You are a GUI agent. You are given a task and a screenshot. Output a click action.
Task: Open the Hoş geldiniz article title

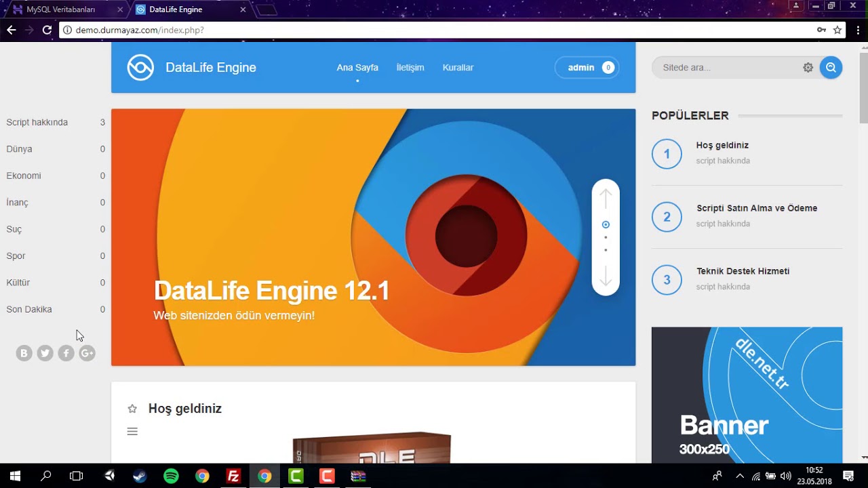click(185, 409)
